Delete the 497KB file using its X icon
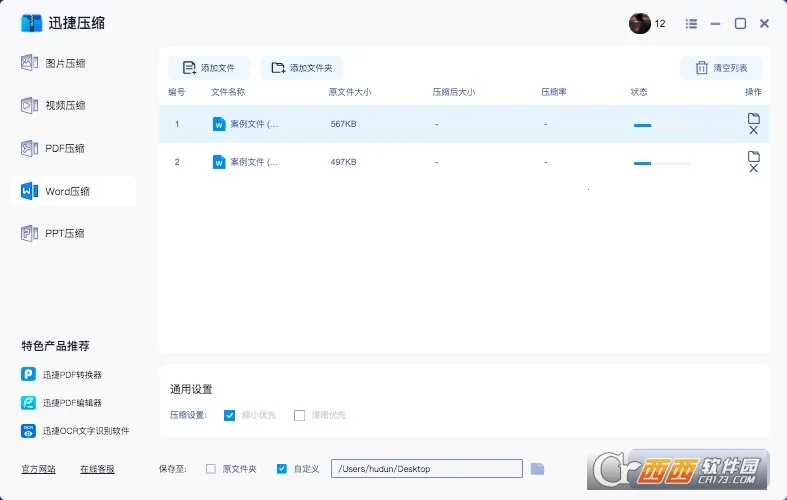 coord(753,169)
